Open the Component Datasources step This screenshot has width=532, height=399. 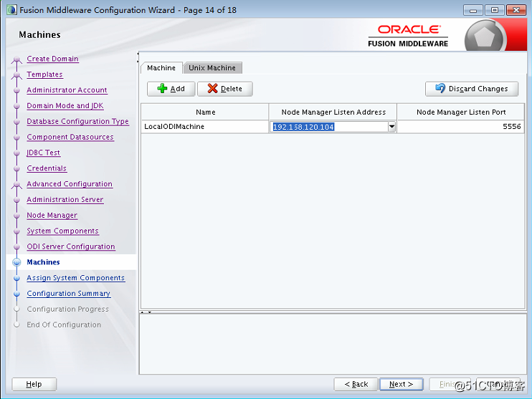[x=70, y=137]
